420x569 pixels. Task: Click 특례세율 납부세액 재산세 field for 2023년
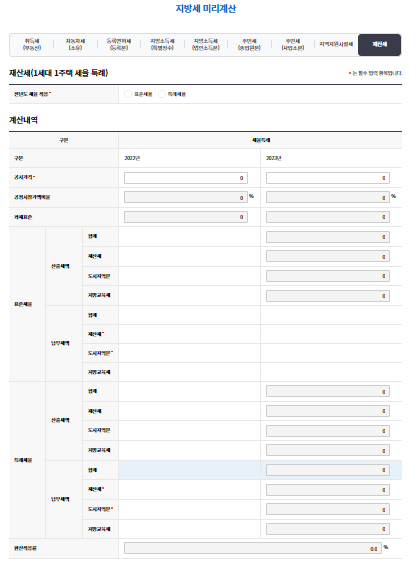tap(328, 490)
